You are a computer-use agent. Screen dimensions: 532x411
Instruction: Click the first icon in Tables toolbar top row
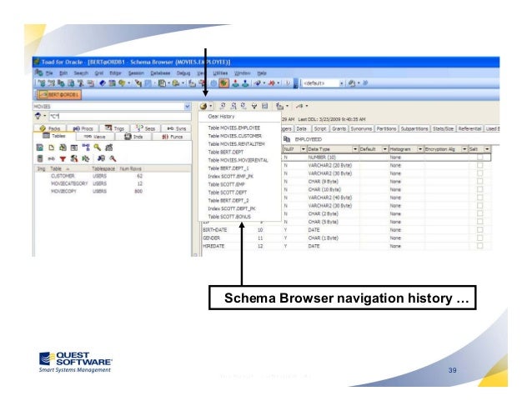[x=40, y=148]
